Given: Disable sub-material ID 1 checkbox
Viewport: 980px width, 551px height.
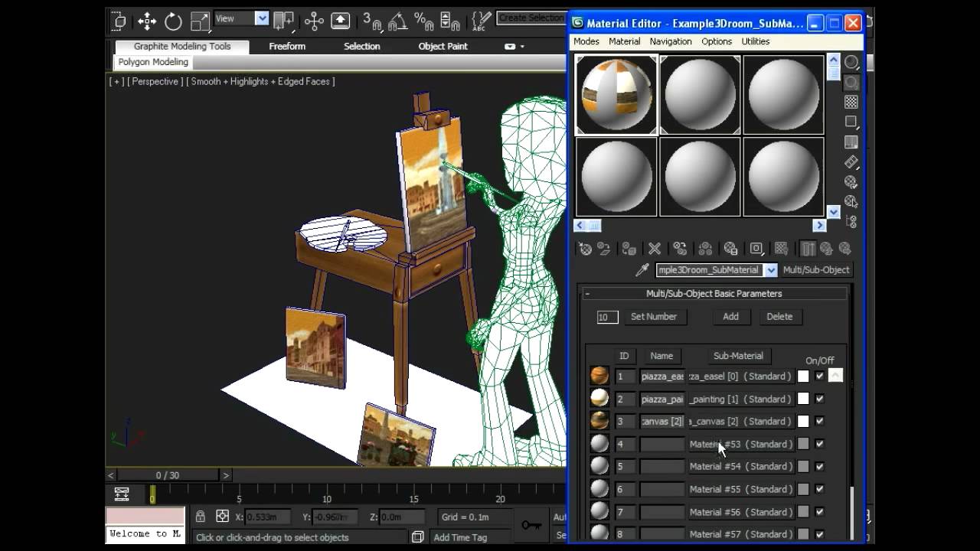Looking at the screenshot, I should click(819, 377).
